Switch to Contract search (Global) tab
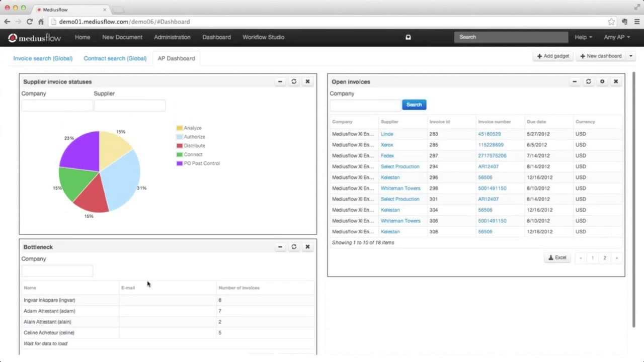Image resolution: width=644 pixels, height=362 pixels. point(115,58)
